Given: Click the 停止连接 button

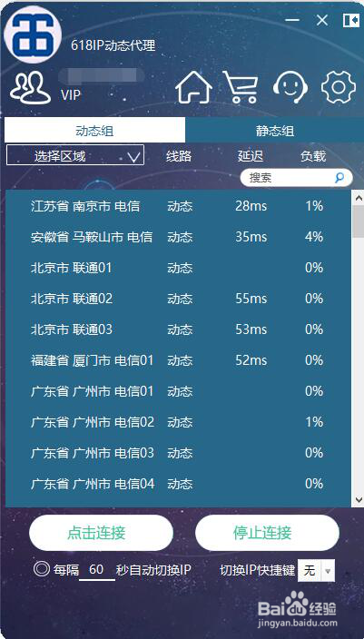Looking at the screenshot, I should point(267,533).
